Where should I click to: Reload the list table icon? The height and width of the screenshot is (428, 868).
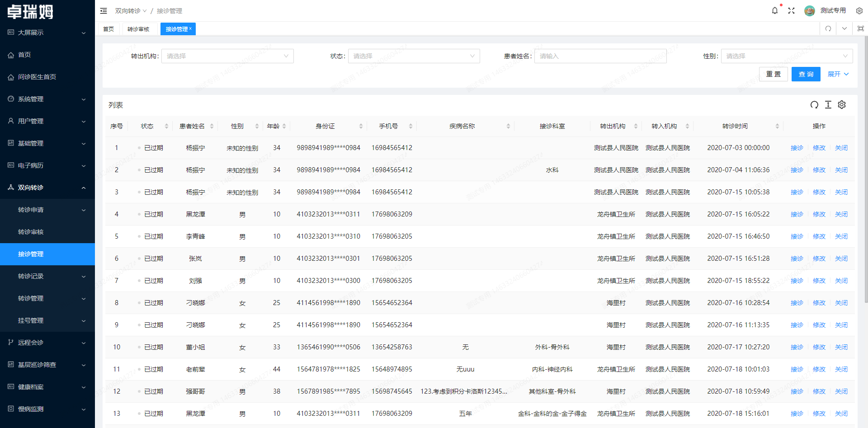pos(814,105)
